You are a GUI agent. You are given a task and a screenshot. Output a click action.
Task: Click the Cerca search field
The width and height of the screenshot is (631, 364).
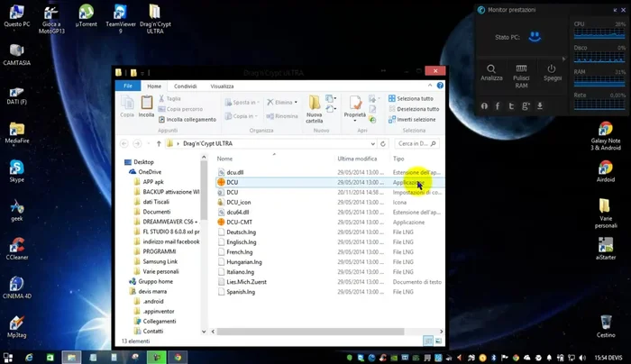416,143
